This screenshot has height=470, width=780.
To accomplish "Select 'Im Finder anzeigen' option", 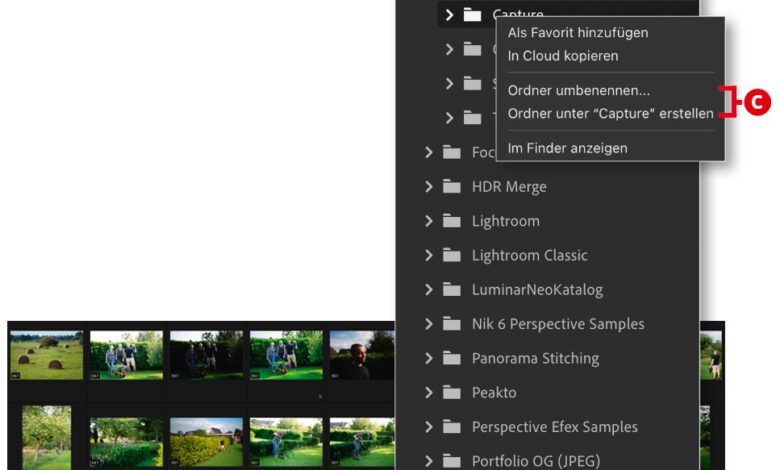I will 567,148.
